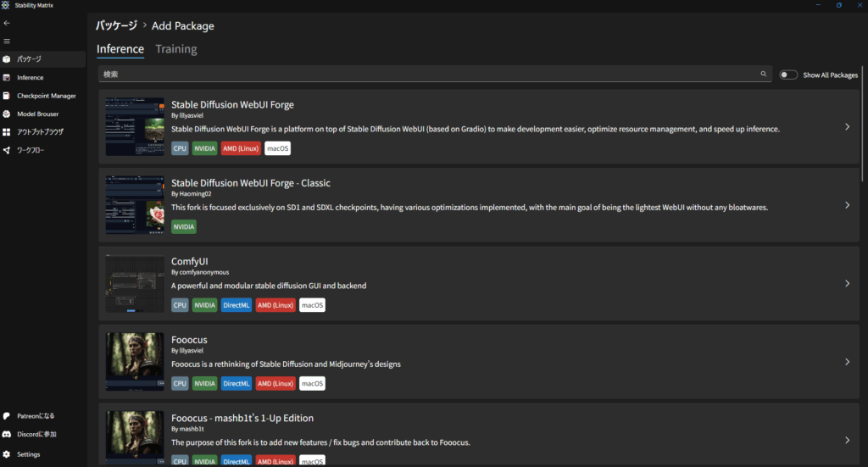
Task: Open Checkpoint Manager from sidebar
Action: [7, 96]
